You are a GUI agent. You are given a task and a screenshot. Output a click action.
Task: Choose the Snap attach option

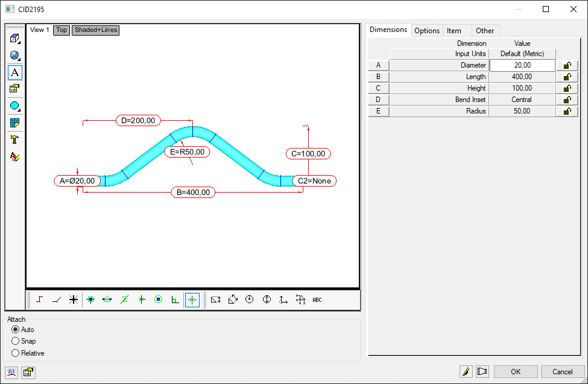[15, 341]
